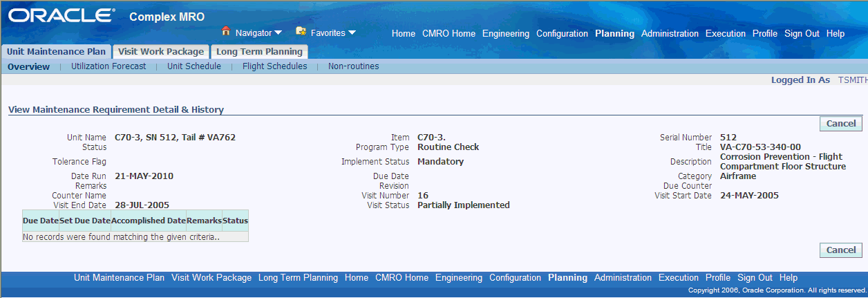The image size is (868, 298).
Task: Click Sign Out in top navigation
Action: tap(802, 33)
